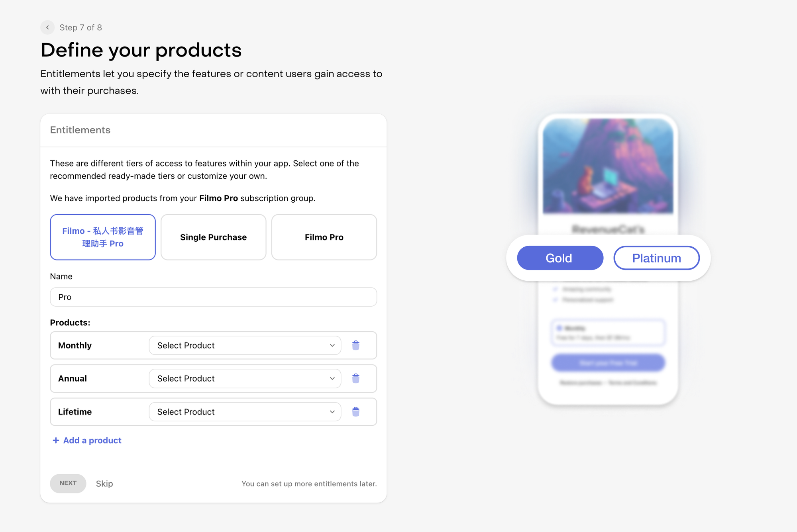Remove the Lifetime product row

356,412
